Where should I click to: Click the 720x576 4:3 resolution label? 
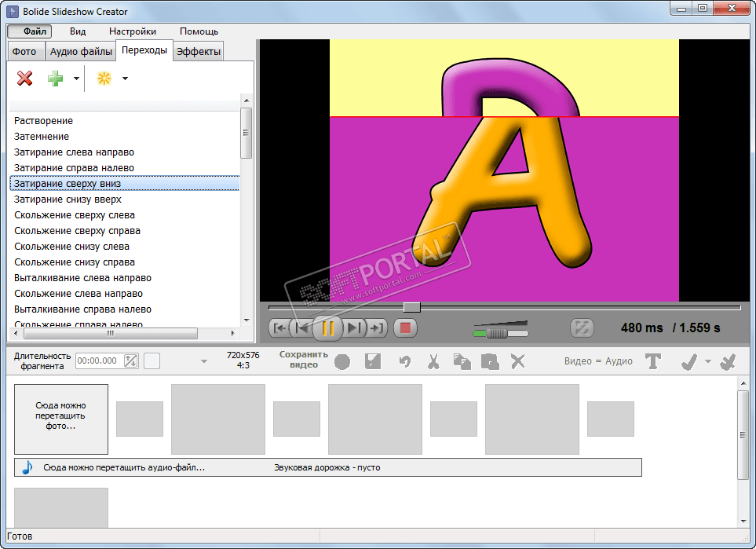(243, 361)
